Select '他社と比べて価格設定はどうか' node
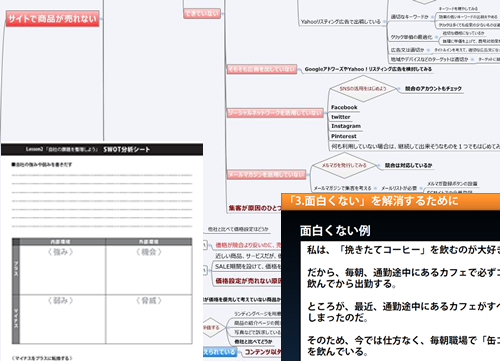The image size is (500, 361). click(238, 229)
